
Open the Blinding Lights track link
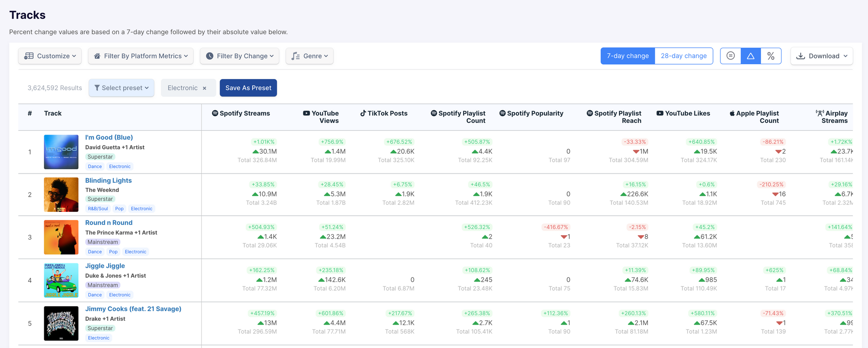(x=108, y=181)
